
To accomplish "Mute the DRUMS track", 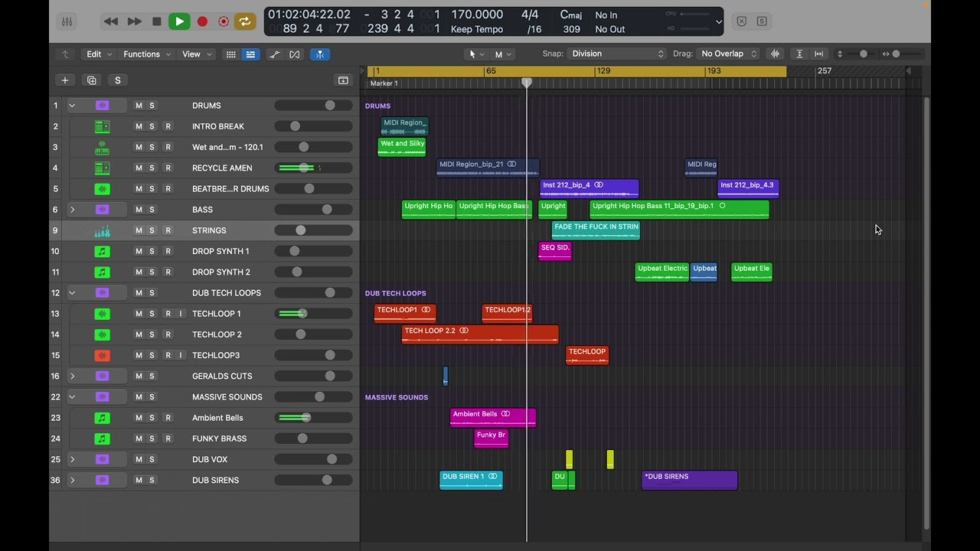I will pos(139,106).
